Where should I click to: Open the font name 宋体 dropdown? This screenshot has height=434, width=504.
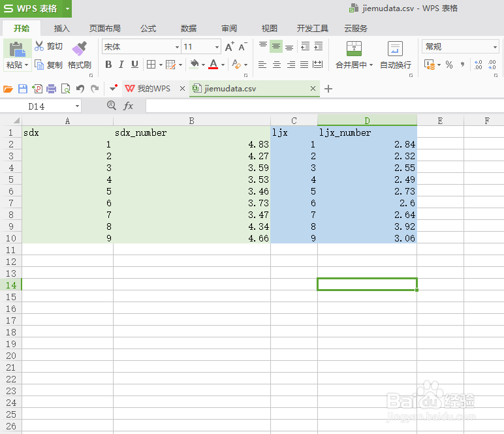coord(177,47)
